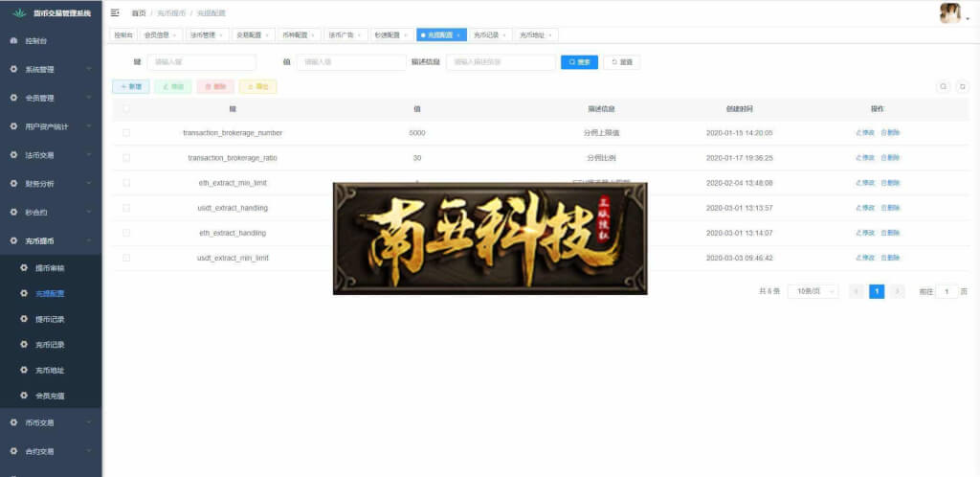
Task: Click the gear icon beside 提币记录 in sidebar
Action: (24, 319)
